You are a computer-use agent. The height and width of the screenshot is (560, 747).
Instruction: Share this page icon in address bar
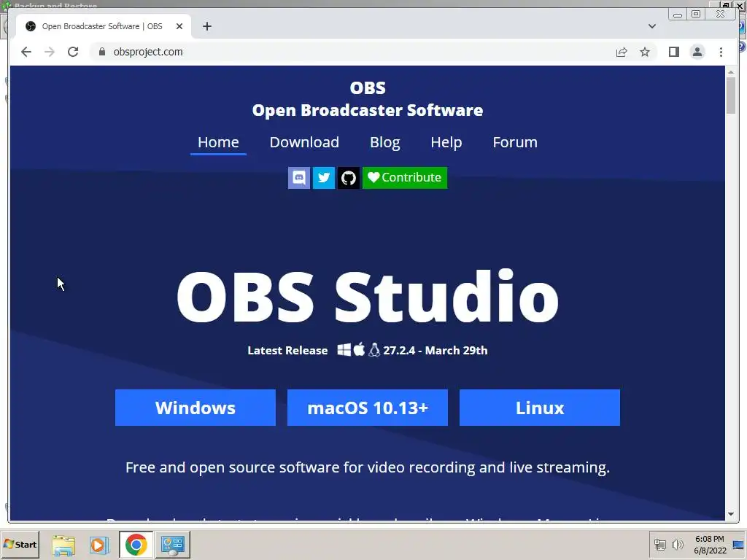(622, 52)
